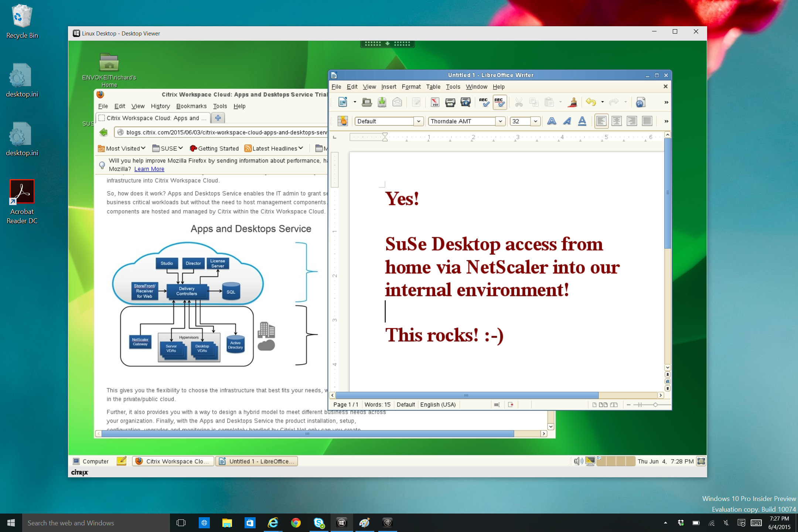Click the zoom slider in Writer status bar
This screenshot has width=798, height=532.
655,405
